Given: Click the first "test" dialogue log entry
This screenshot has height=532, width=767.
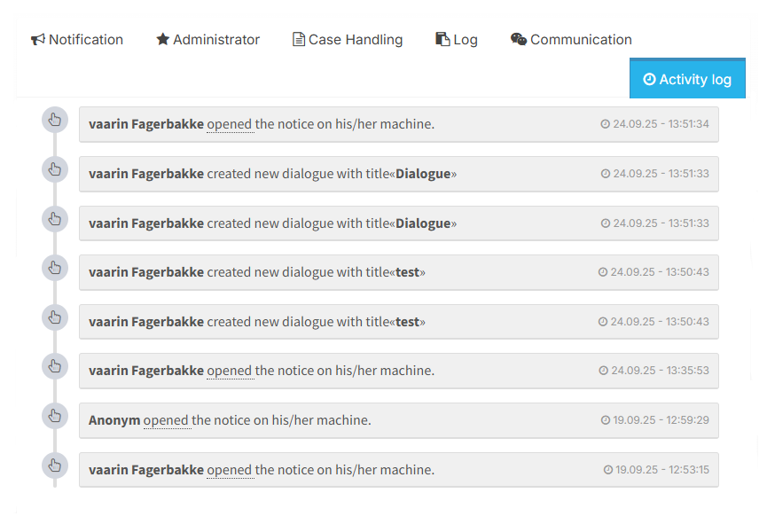Looking at the screenshot, I should pyautogui.click(x=398, y=272).
